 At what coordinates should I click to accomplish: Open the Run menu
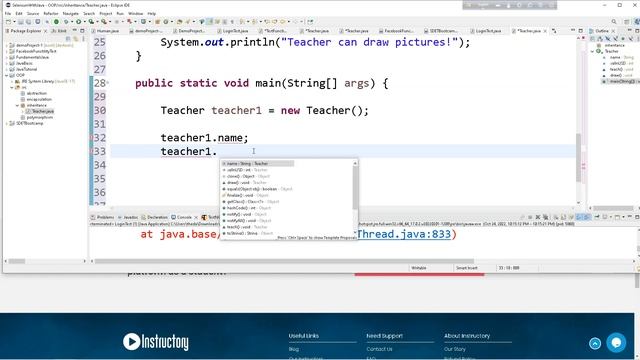tap(120, 13)
